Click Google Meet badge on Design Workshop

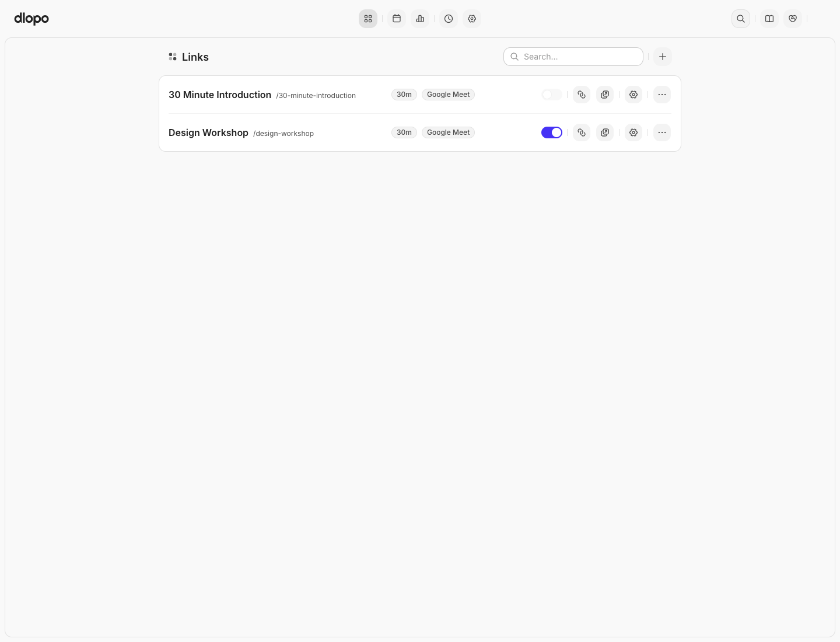click(x=448, y=132)
